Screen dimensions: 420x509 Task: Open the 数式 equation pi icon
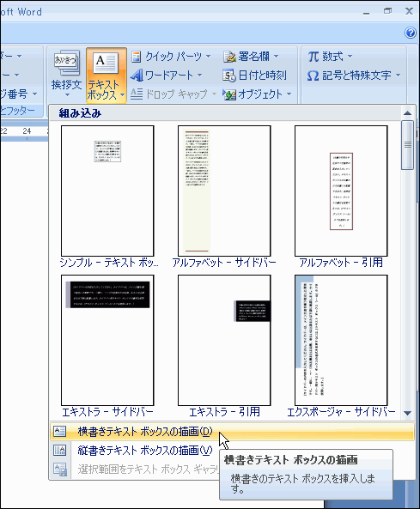pos(313,57)
